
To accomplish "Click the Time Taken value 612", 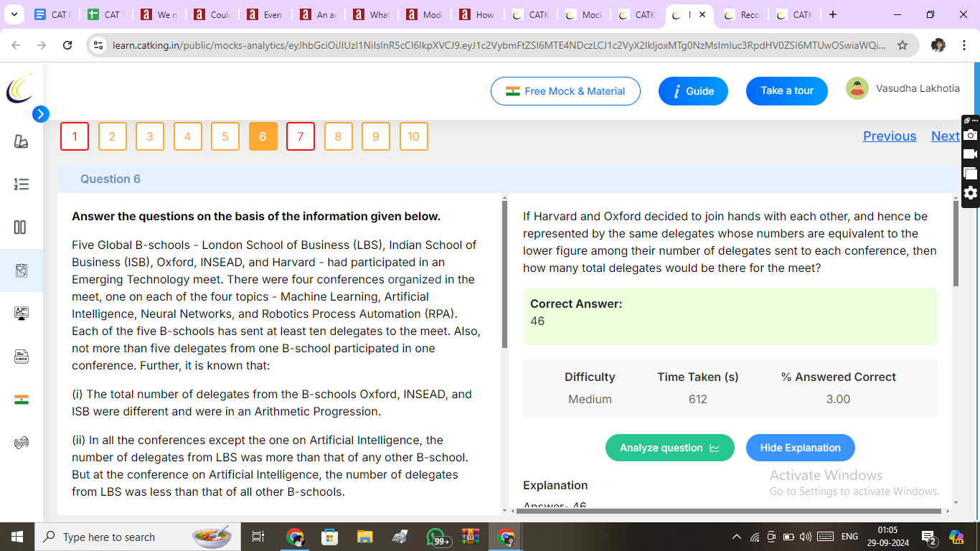I will 698,399.
